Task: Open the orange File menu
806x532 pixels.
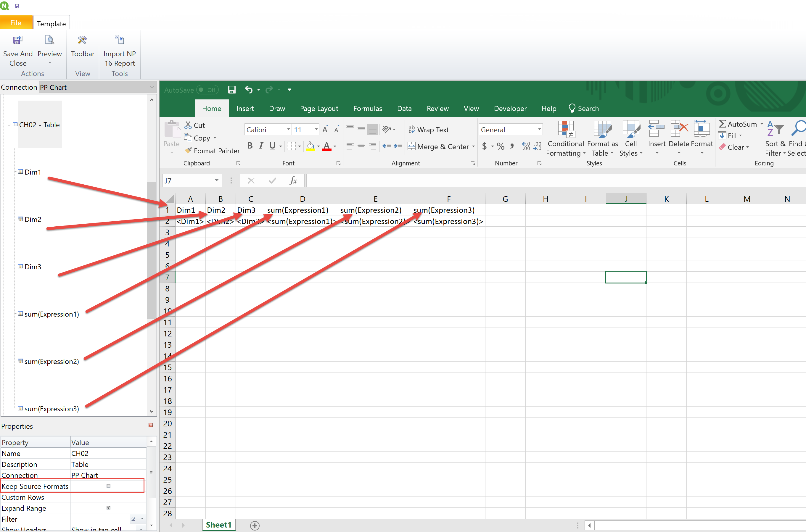Action: tap(16, 23)
